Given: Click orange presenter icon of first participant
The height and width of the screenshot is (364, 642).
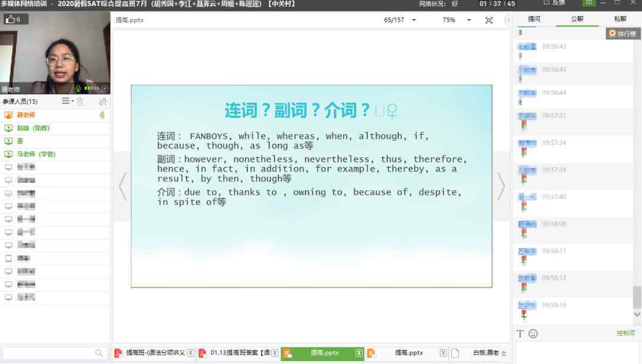Looking at the screenshot, I should [x=8, y=115].
